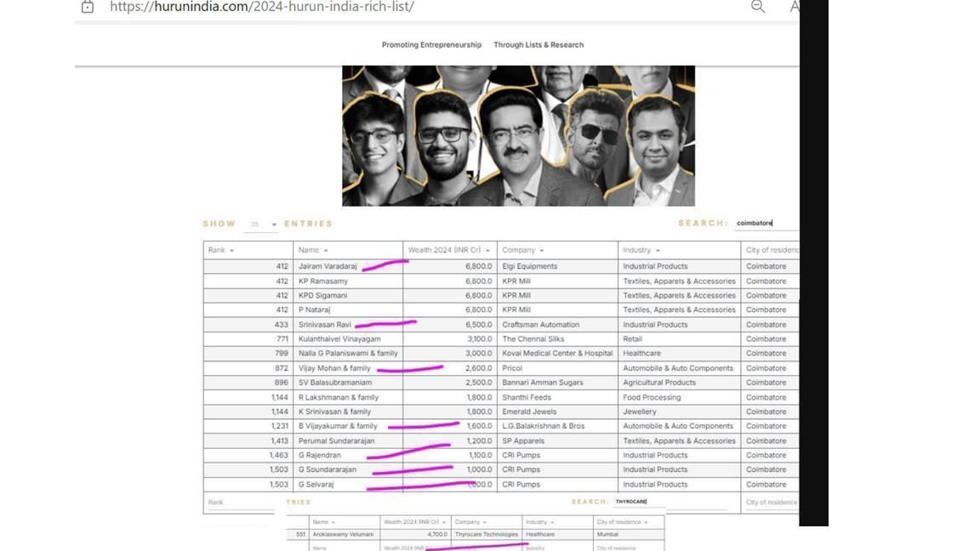
Task: Click Thyrocare Technologies company cell
Action: [487, 535]
